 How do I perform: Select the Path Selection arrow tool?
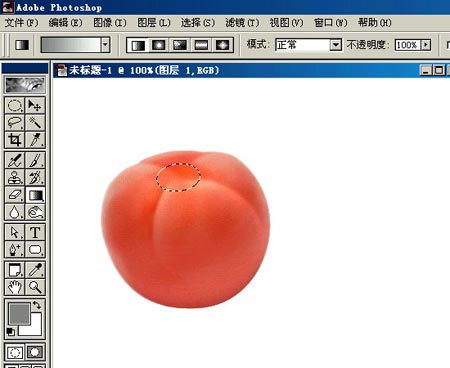pyautogui.click(x=14, y=232)
